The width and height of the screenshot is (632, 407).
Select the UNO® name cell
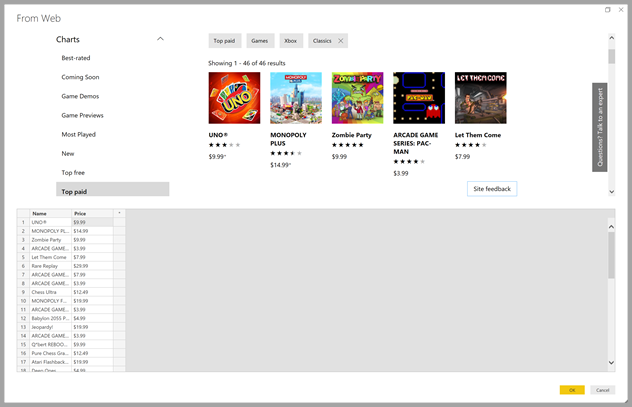(50, 222)
